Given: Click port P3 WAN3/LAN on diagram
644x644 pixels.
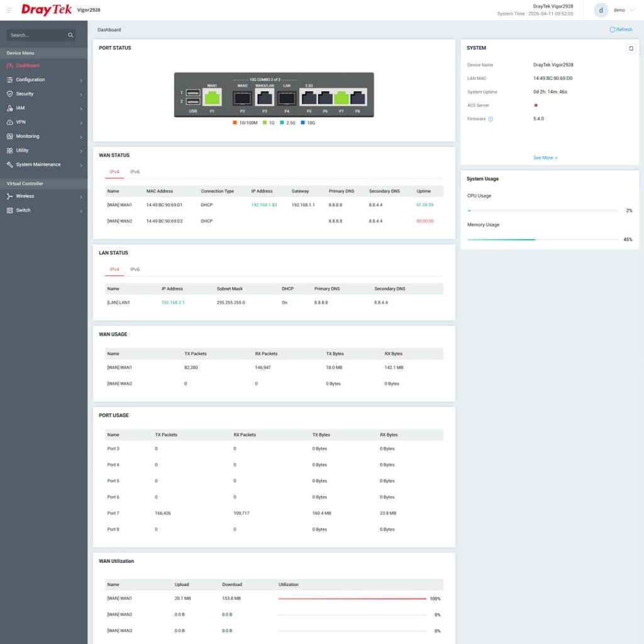Looking at the screenshot, I should tap(265, 98).
